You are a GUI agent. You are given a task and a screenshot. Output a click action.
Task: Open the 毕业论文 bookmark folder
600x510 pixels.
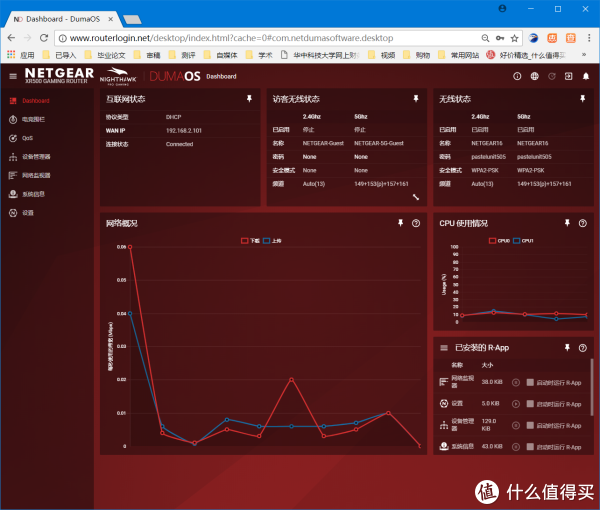point(105,55)
